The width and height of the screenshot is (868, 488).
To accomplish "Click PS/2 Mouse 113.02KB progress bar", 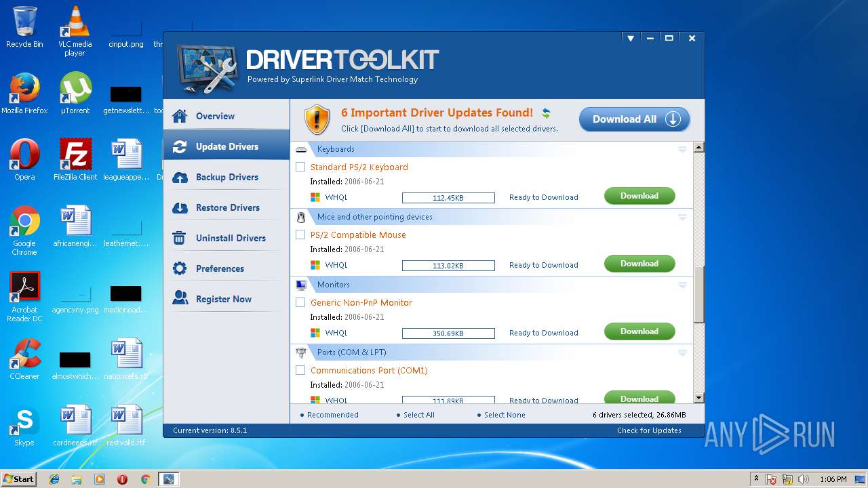I will click(448, 266).
